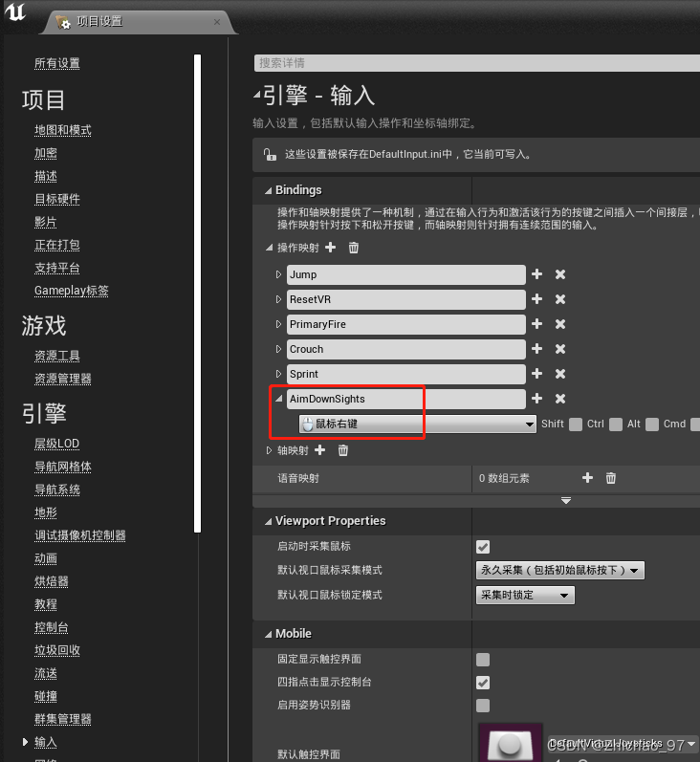Click the mouse key selector icon for 鼠标右键
700x762 pixels.
tap(308, 425)
